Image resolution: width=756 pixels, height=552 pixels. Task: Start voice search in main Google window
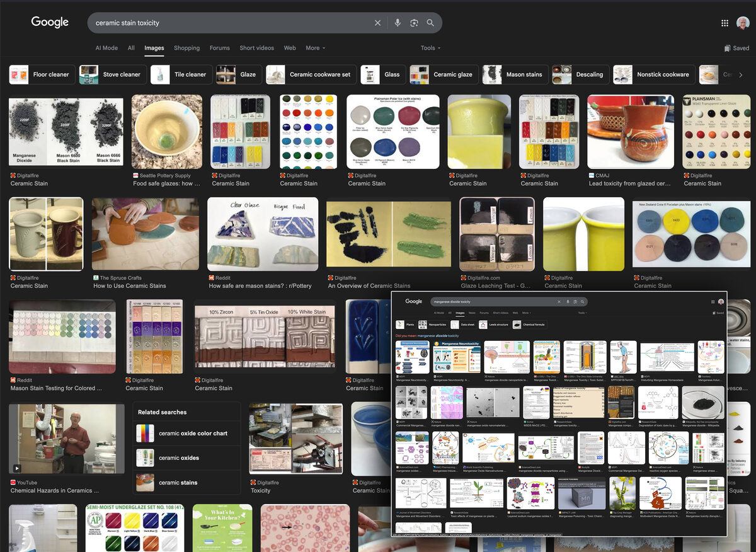tap(398, 23)
